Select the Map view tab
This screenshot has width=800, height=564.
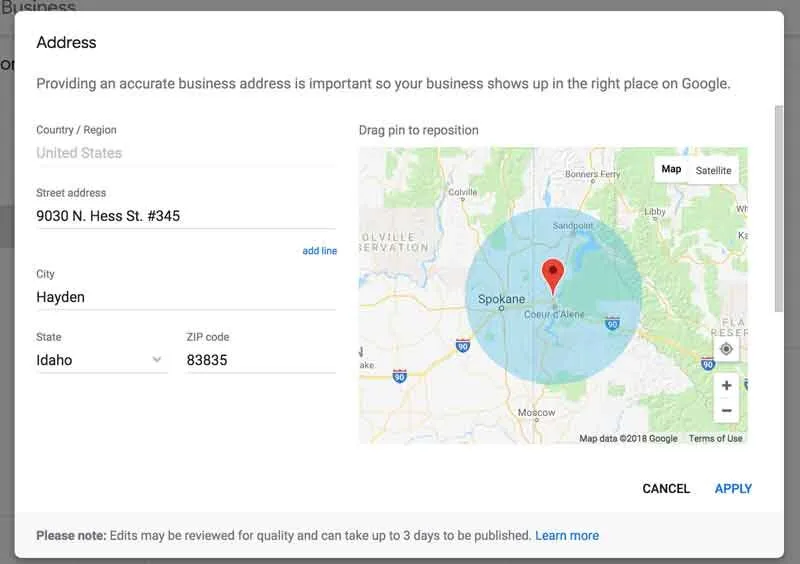(671, 169)
